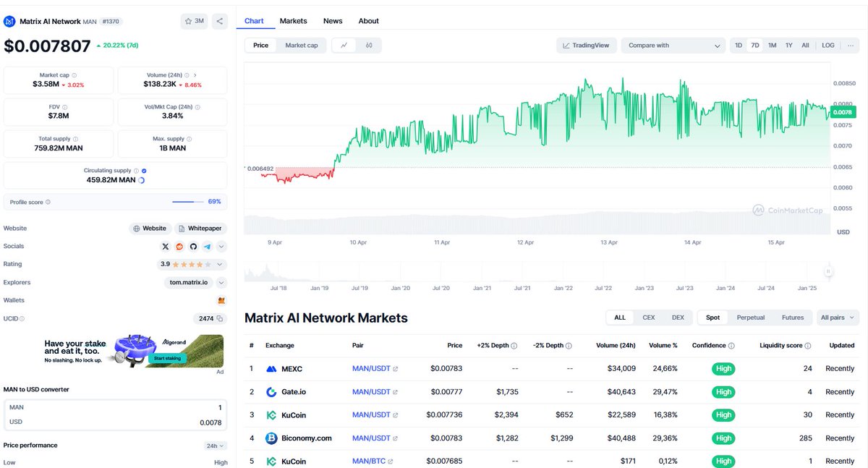Open the X (Twitter) social icon
This screenshot has height=468, width=868.
[x=166, y=247]
